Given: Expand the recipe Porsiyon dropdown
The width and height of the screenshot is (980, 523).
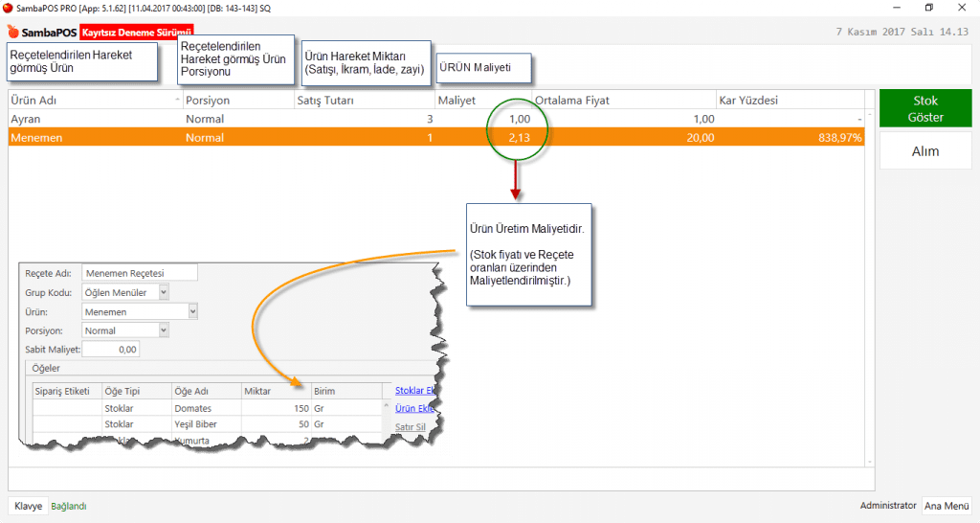Looking at the screenshot, I should pyautogui.click(x=164, y=330).
